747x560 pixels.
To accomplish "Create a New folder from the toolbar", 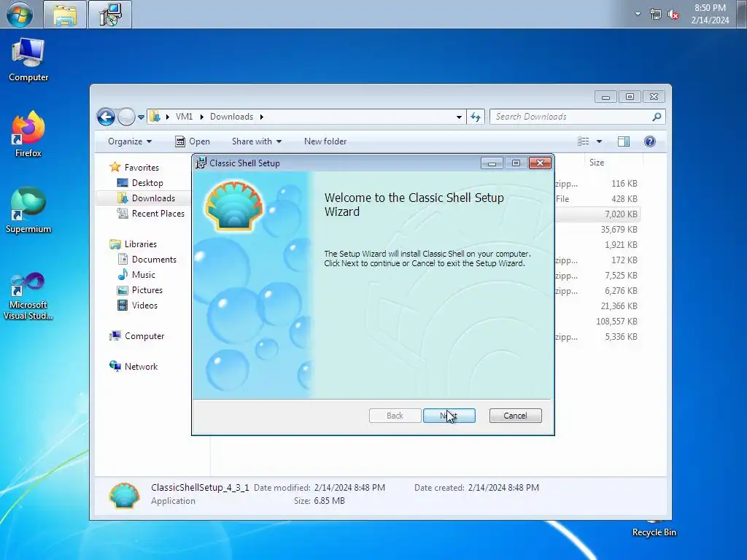I will pos(325,141).
